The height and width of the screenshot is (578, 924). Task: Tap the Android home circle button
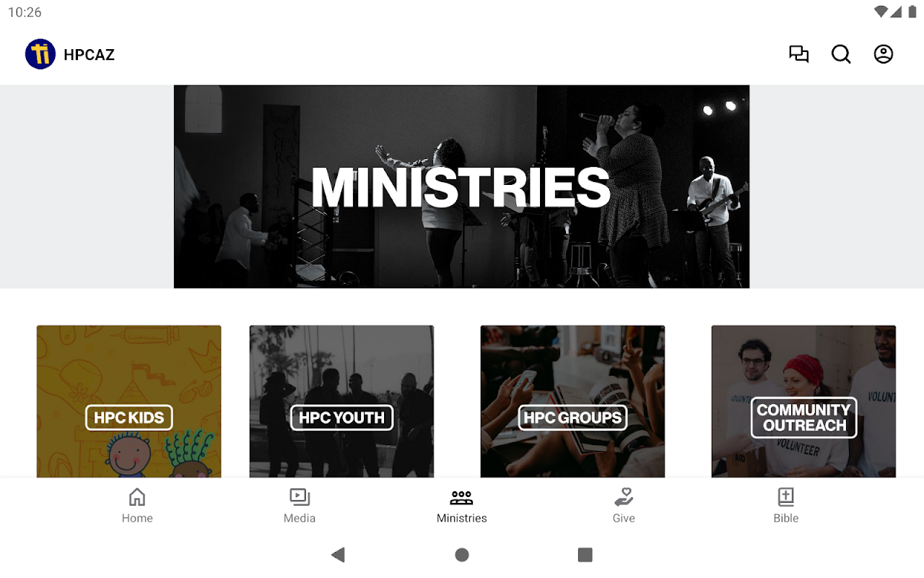[x=462, y=555]
